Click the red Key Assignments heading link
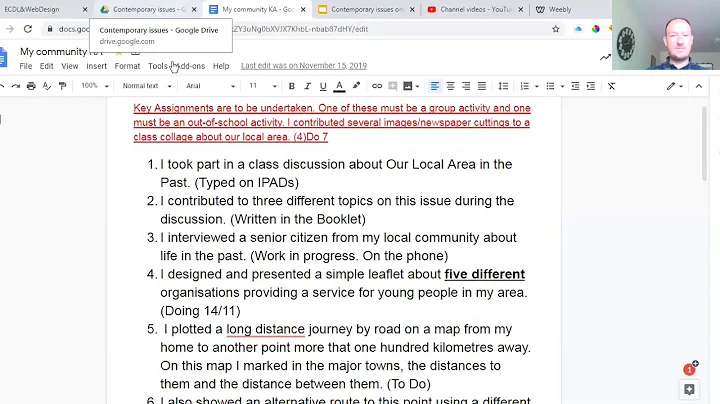Screen dimensions: 720x404 (x=332, y=123)
